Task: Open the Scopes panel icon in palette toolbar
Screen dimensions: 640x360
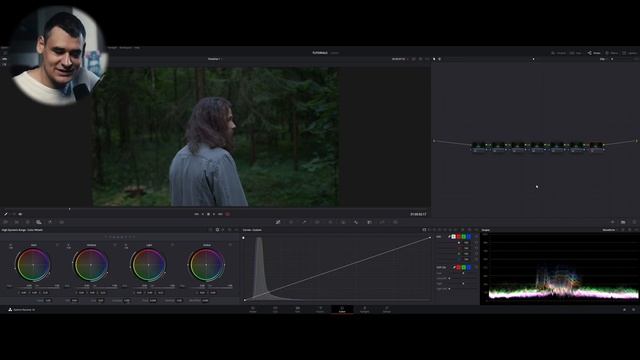Action: (x=623, y=222)
